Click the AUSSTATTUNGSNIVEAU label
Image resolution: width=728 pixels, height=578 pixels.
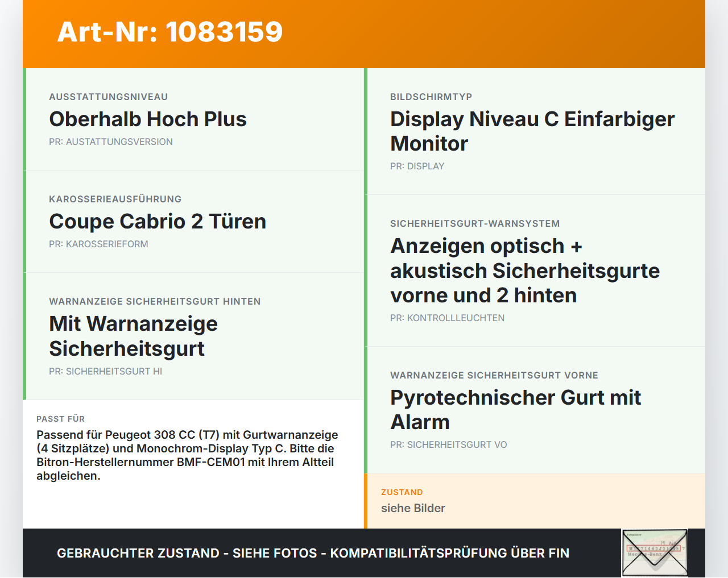click(x=109, y=97)
